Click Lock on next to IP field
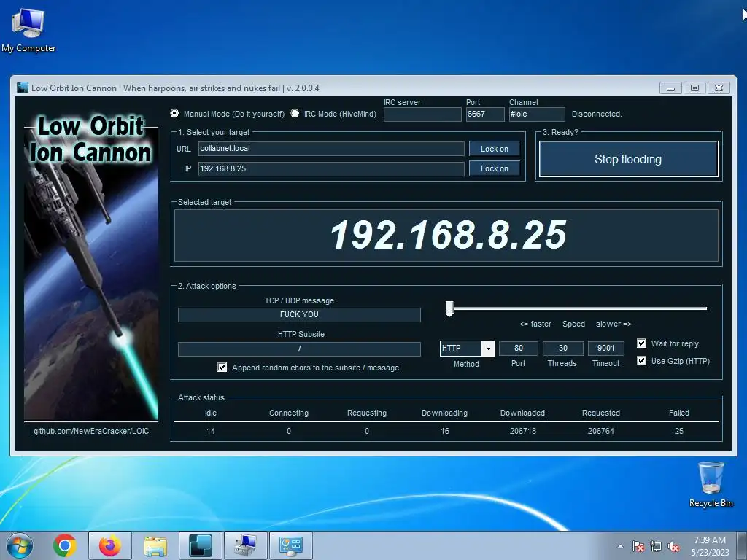The width and height of the screenshot is (747, 560). pyautogui.click(x=494, y=168)
